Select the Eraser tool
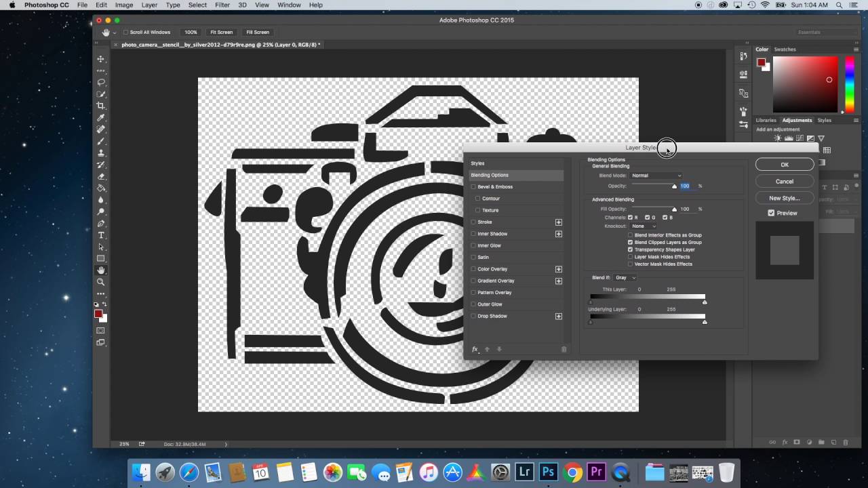 (x=101, y=176)
